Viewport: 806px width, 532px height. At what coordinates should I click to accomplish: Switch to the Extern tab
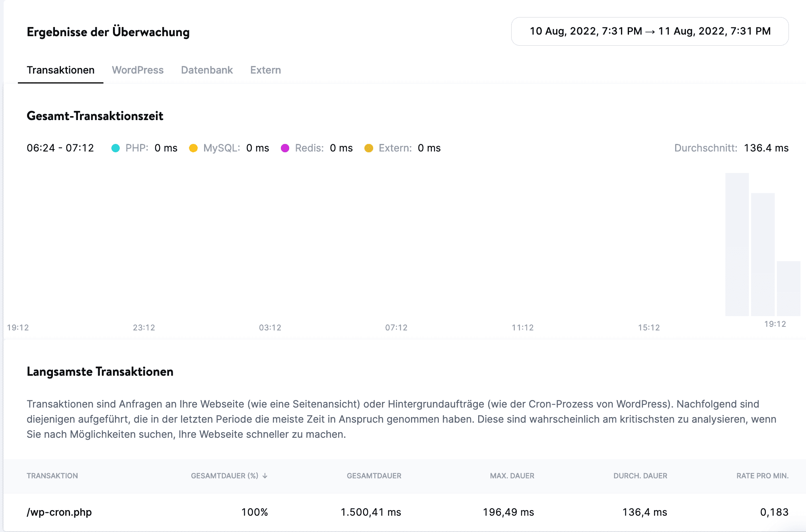coord(265,70)
